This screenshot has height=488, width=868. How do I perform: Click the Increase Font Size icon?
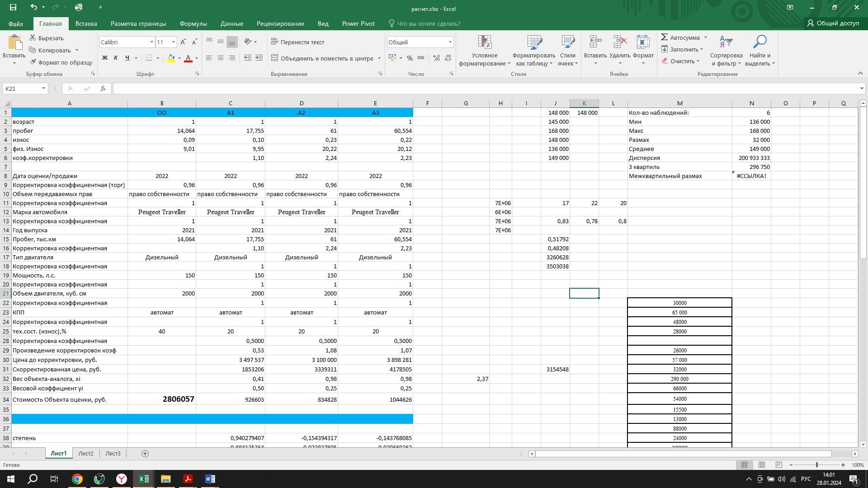[183, 42]
